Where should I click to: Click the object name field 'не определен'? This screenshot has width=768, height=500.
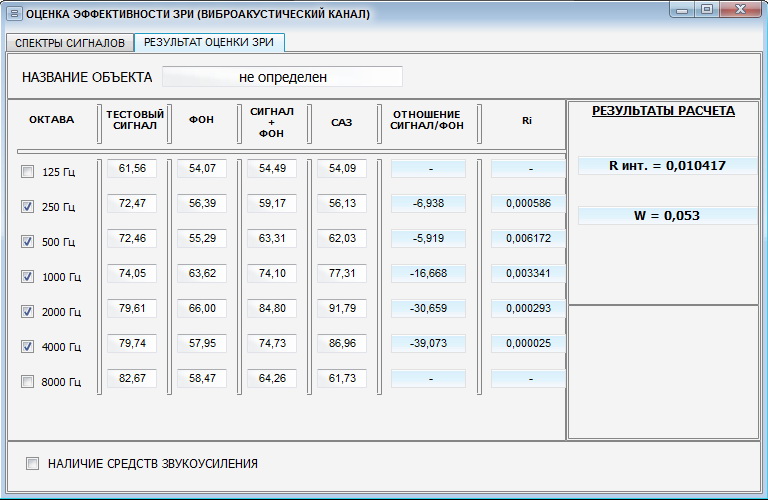(282, 77)
